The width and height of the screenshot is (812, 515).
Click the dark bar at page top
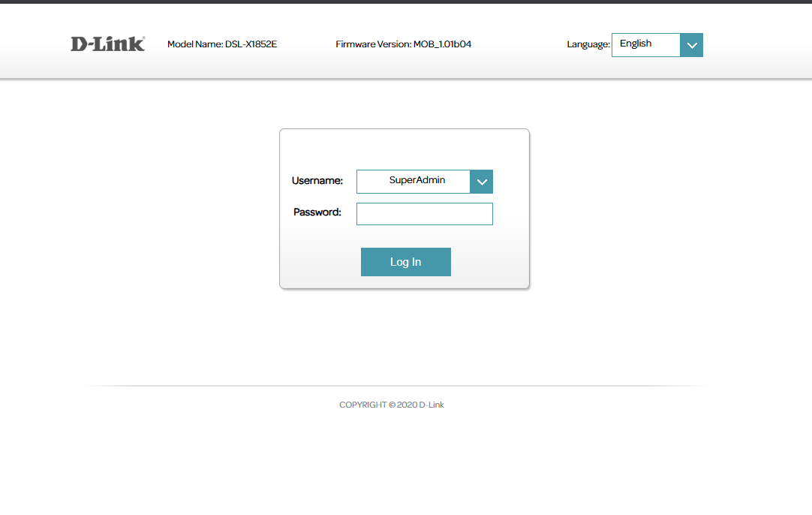[x=405, y=2]
